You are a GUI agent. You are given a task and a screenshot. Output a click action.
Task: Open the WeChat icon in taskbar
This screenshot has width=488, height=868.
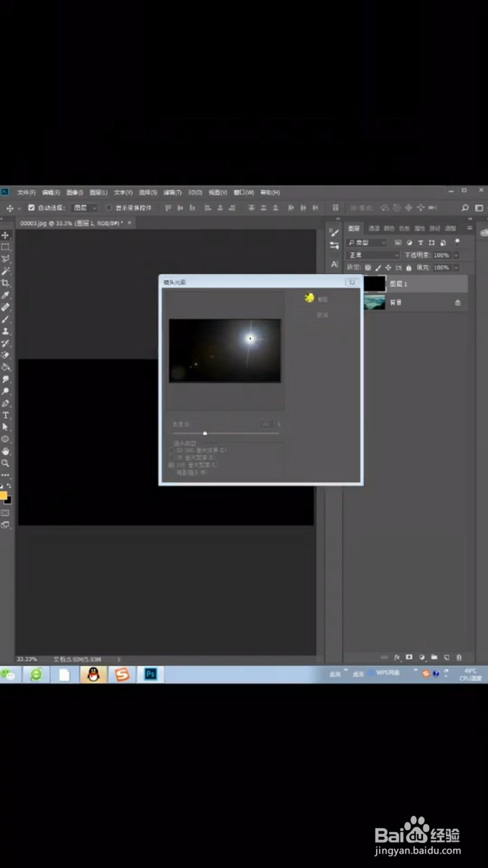[8, 674]
